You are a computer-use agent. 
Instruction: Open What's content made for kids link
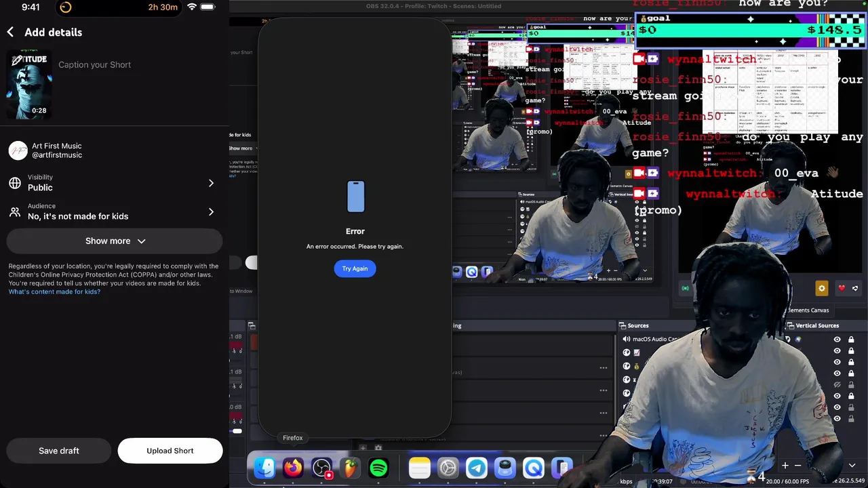(x=54, y=292)
